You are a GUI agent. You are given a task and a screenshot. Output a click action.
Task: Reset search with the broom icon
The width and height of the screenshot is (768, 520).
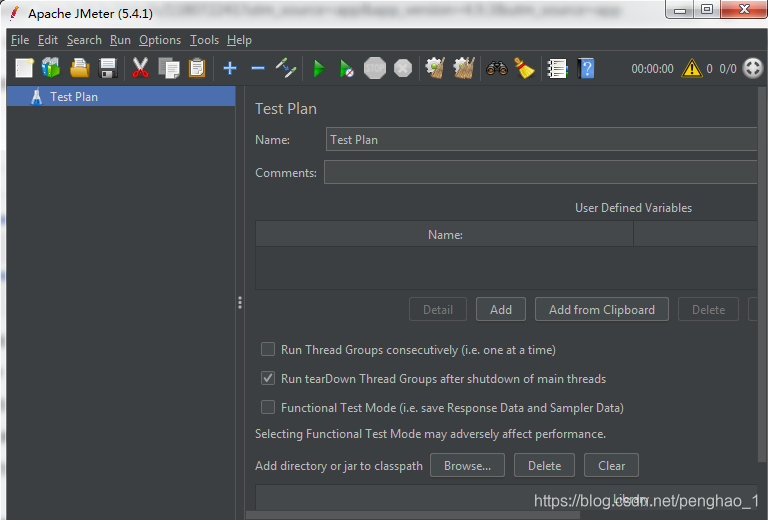(524, 68)
